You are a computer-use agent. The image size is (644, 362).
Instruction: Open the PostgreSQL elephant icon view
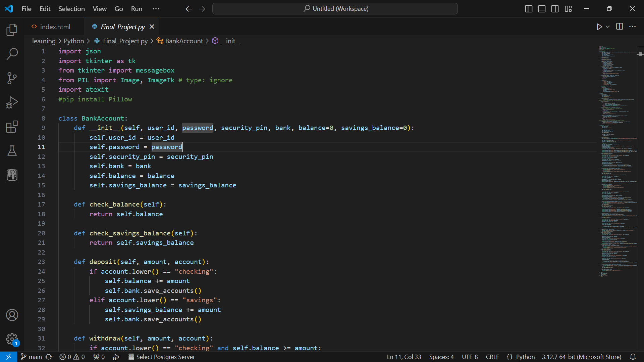(12, 175)
